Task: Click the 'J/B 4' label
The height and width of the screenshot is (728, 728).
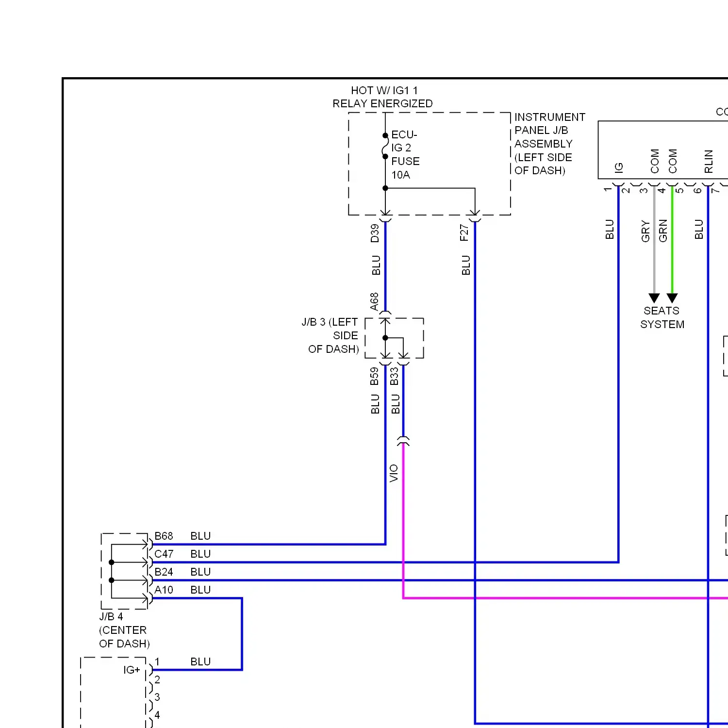Action: tap(111, 616)
